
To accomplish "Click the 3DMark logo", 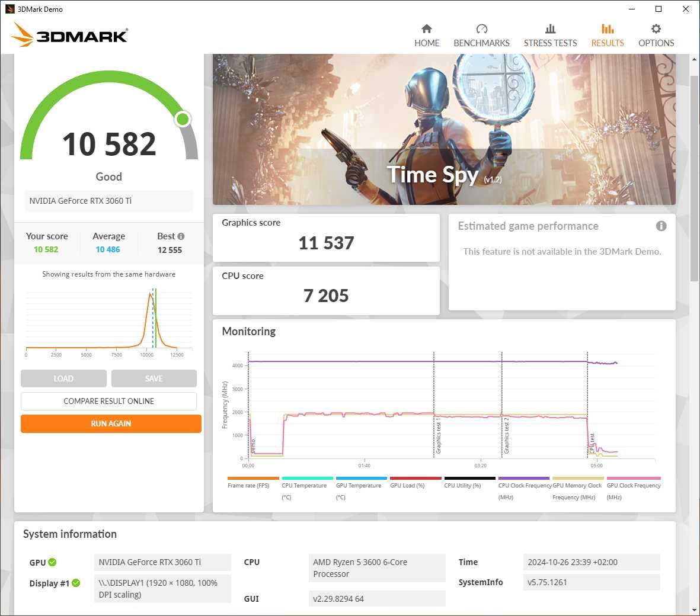I will point(69,34).
